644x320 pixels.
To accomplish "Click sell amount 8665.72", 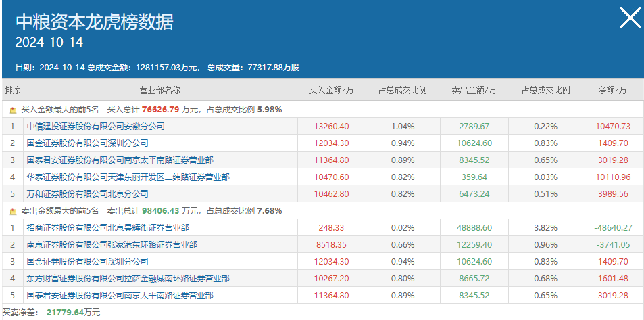I will 473,279.
